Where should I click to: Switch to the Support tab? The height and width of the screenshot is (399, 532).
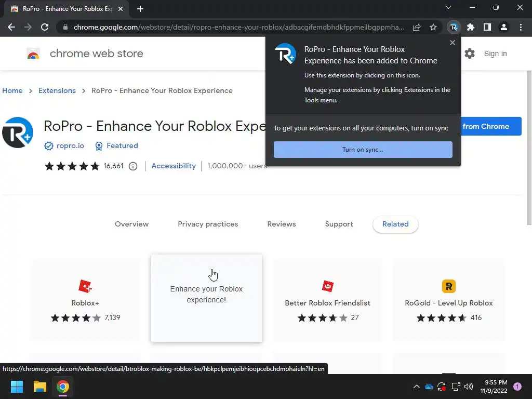[x=339, y=224]
